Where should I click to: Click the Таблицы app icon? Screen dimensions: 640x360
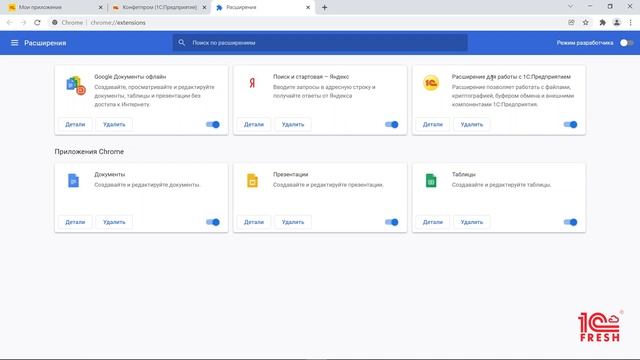point(431,180)
